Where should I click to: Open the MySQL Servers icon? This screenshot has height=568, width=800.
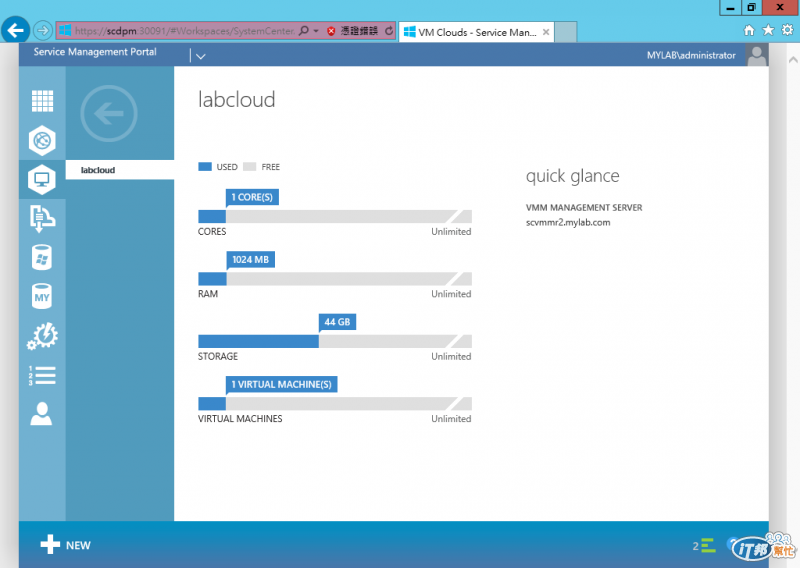pyautogui.click(x=42, y=297)
